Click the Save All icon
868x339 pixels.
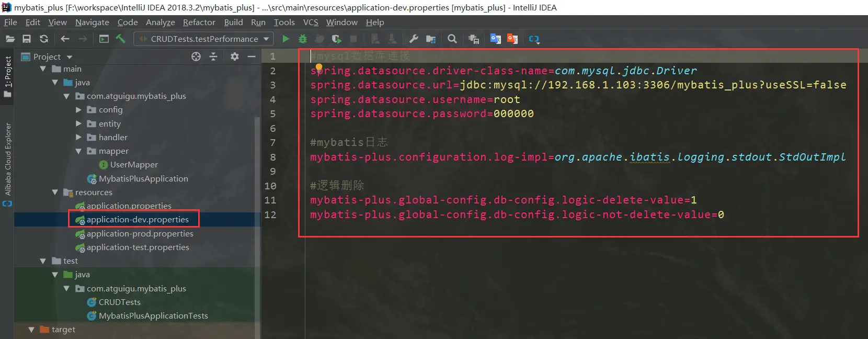[x=27, y=39]
